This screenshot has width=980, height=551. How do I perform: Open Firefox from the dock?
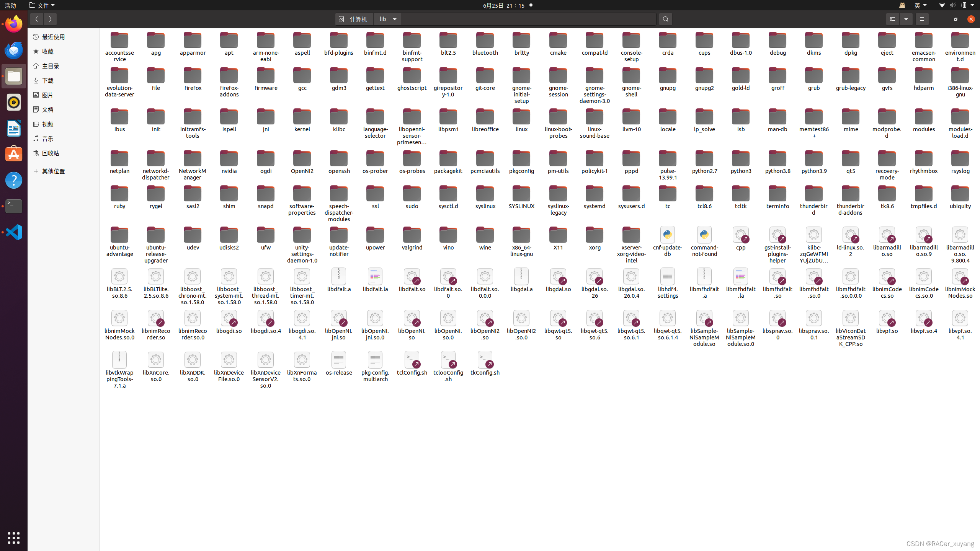[14, 24]
